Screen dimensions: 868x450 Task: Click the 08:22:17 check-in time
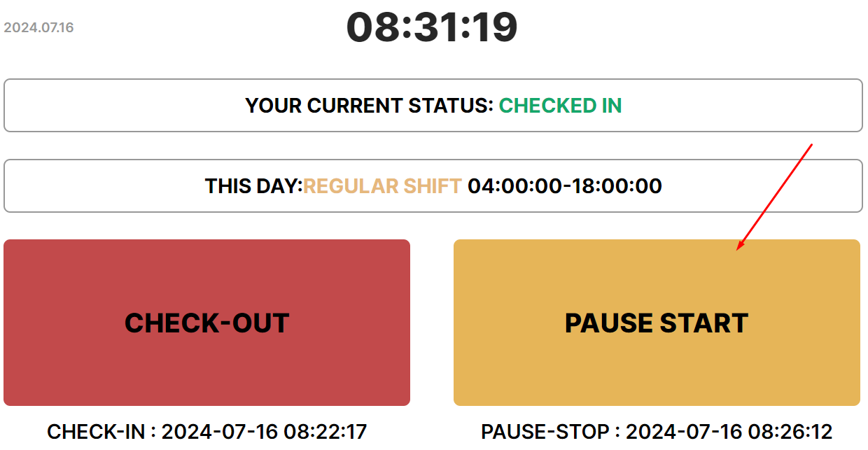[x=325, y=432]
